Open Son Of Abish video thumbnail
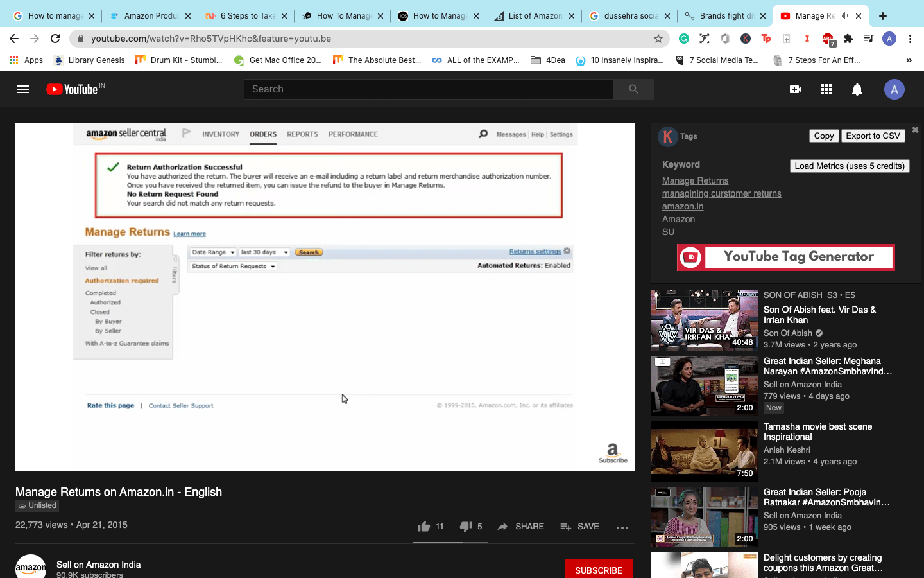 [704, 320]
